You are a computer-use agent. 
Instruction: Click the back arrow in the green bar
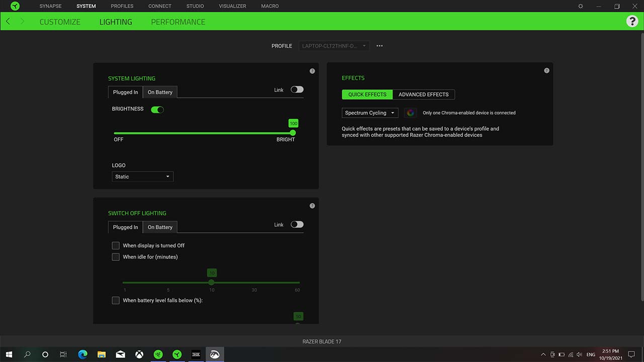click(8, 22)
